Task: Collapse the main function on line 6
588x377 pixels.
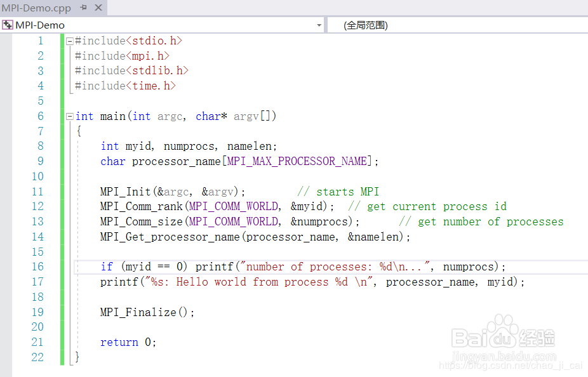Action: click(x=70, y=117)
